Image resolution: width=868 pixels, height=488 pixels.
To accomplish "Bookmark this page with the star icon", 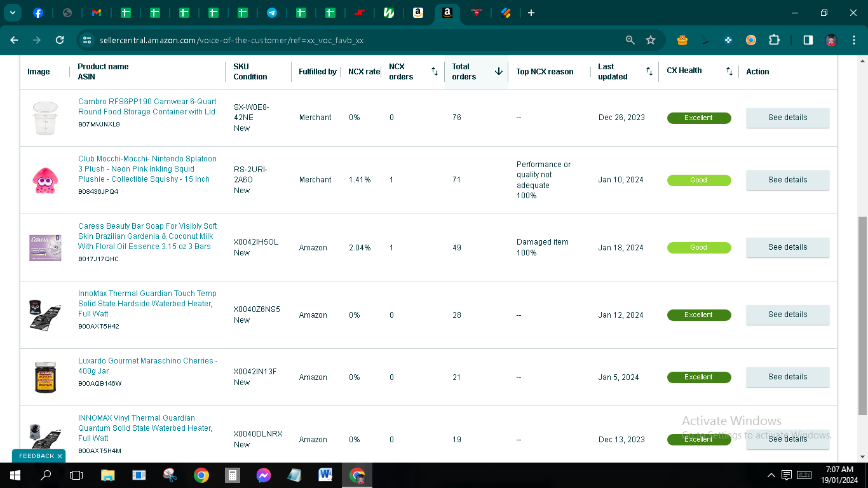I will click(651, 40).
